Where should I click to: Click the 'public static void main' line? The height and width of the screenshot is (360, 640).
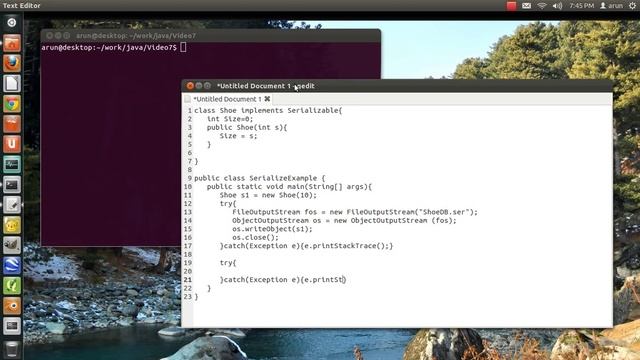289,187
